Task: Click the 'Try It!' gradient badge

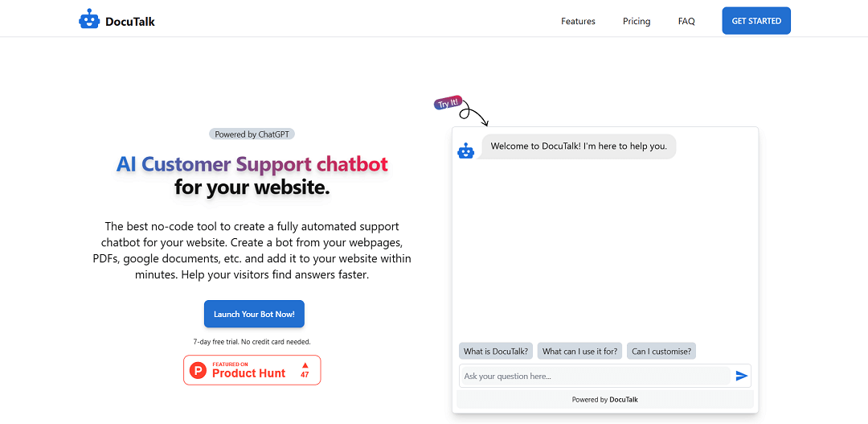Action: [448, 103]
